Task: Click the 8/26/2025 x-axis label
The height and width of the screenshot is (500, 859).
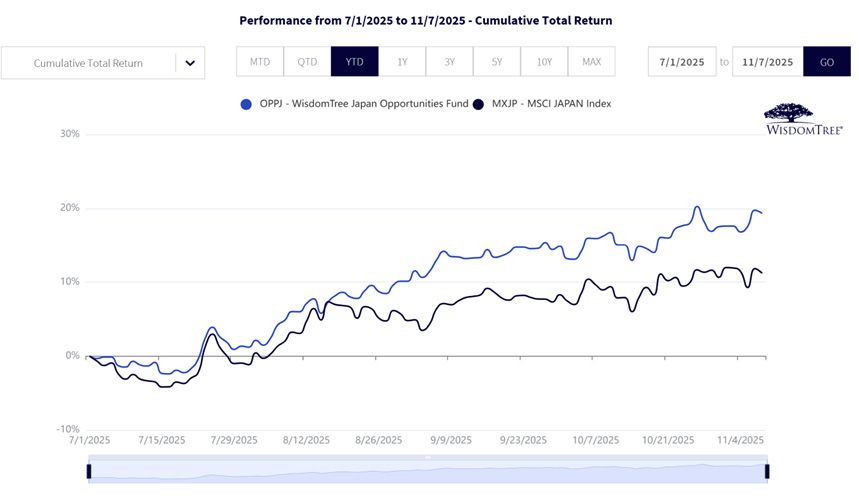Action: point(379,440)
